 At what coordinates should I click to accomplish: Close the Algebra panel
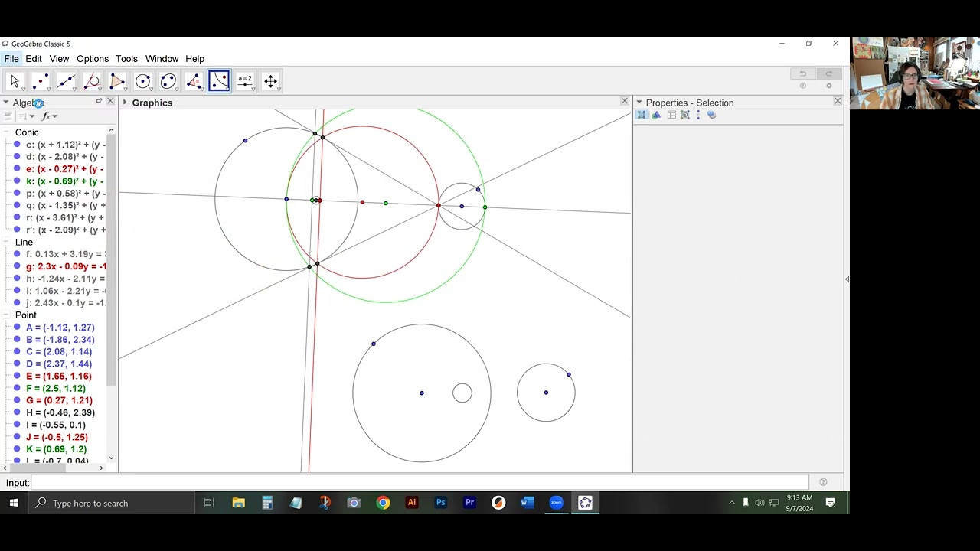110,101
